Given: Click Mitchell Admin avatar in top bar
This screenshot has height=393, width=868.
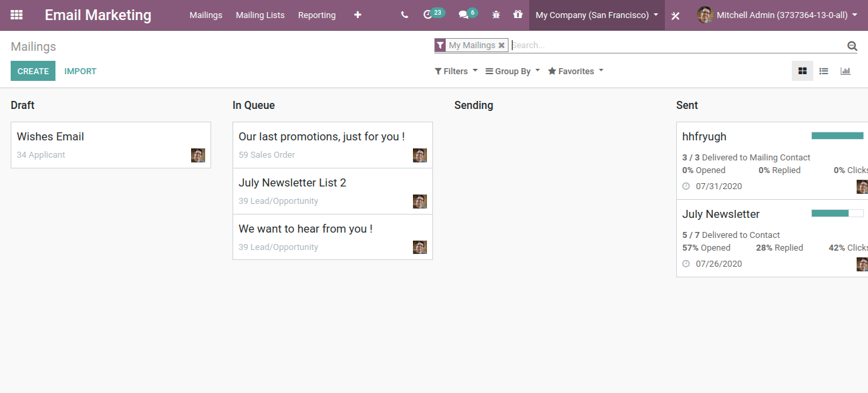Looking at the screenshot, I should 705,15.
